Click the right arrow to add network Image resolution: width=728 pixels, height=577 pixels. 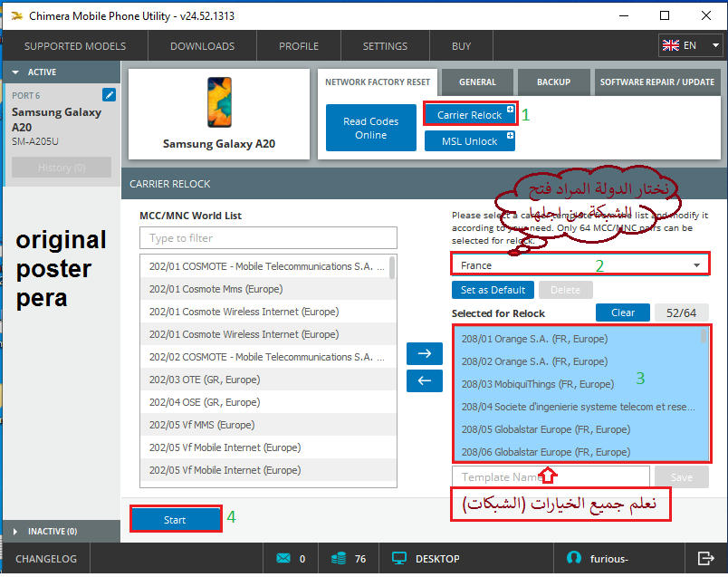[x=425, y=353]
